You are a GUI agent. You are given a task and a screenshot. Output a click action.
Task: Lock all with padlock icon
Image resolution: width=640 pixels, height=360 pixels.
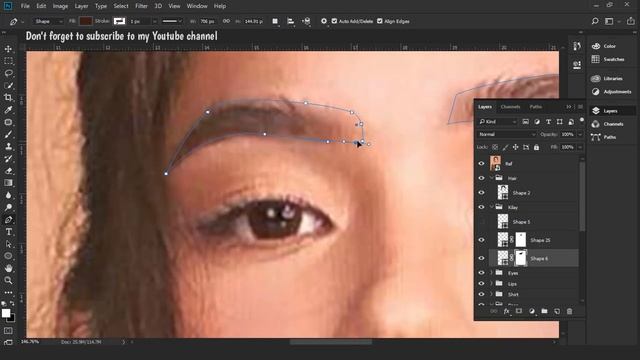point(536,147)
